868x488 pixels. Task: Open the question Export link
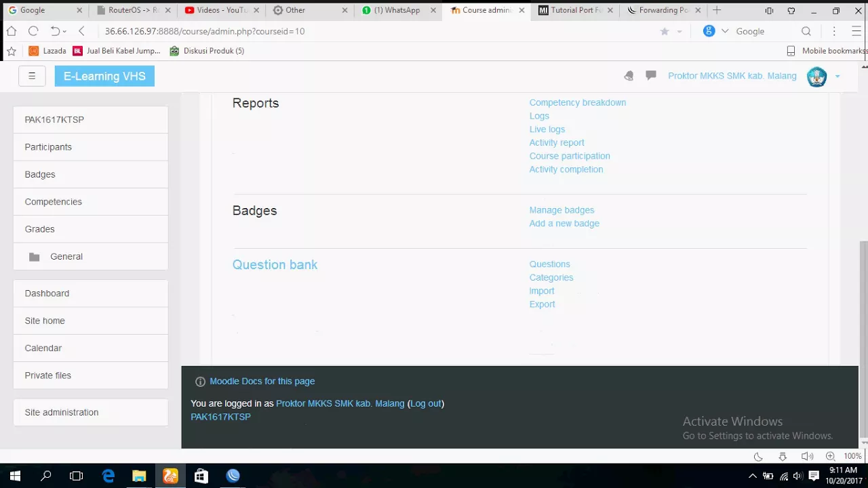tap(542, 304)
